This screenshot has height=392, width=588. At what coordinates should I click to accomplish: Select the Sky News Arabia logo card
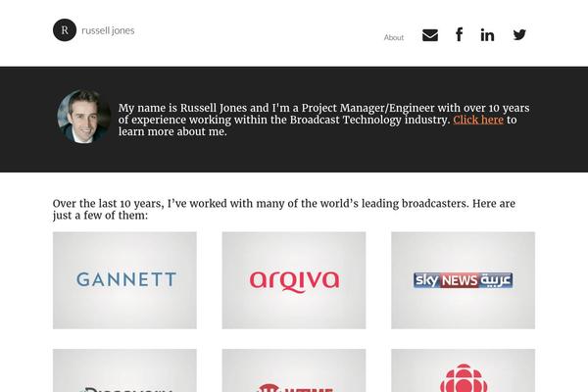(464, 280)
